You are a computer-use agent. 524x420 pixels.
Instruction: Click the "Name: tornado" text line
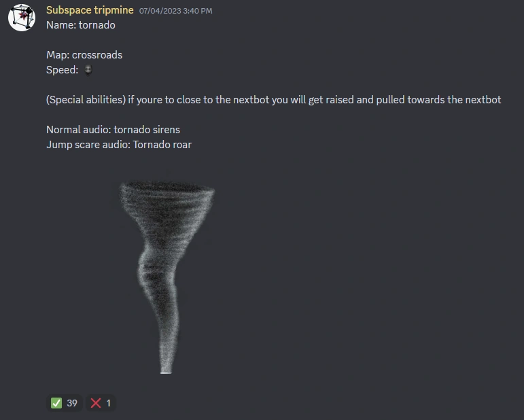coord(81,25)
